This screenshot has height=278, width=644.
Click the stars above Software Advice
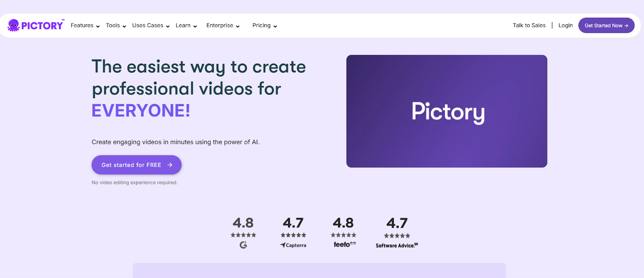pyautogui.click(x=397, y=236)
